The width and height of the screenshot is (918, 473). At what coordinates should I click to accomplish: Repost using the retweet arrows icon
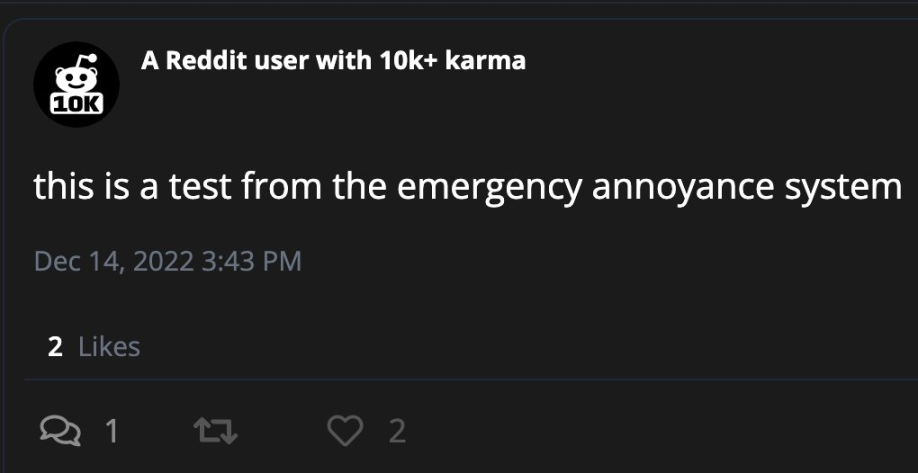[215, 430]
